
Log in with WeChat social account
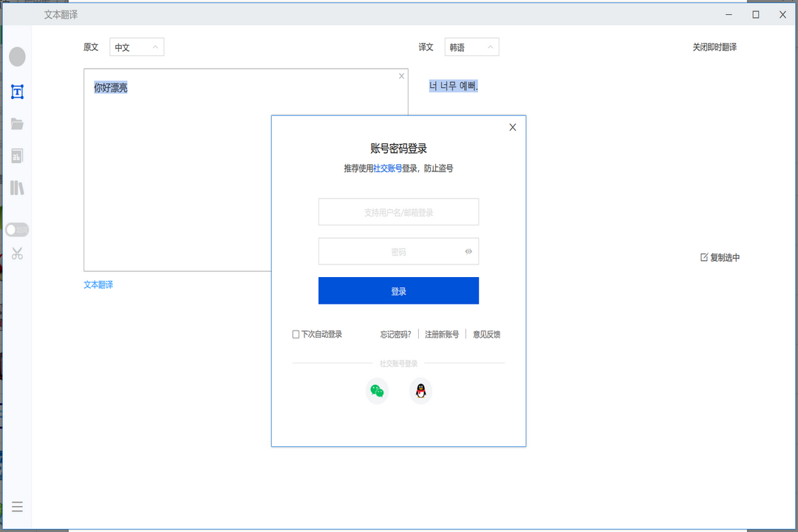pyautogui.click(x=377, y=391)
